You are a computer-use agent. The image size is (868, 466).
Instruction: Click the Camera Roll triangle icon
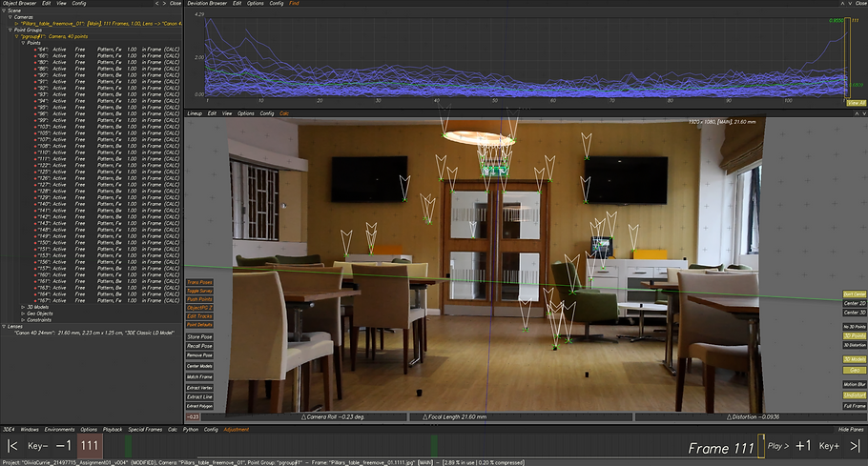coord(303,416)
